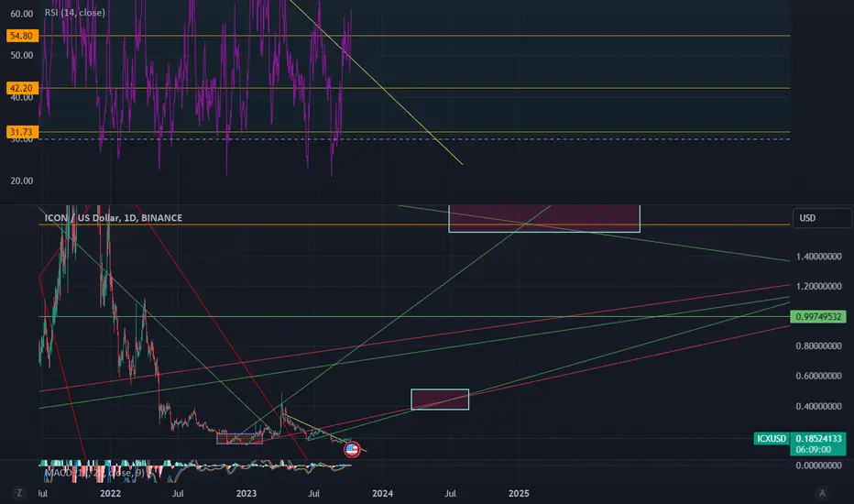The image size is (854, 504).
Task: Click the green 0.99749532 price label
Action: click(818, 316)
